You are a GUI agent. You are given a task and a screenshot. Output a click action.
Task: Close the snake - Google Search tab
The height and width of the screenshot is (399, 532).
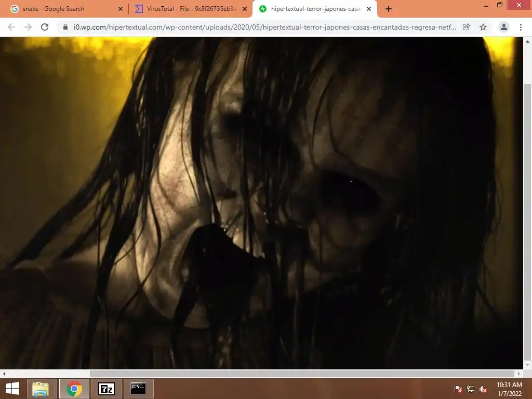point(121,9)
